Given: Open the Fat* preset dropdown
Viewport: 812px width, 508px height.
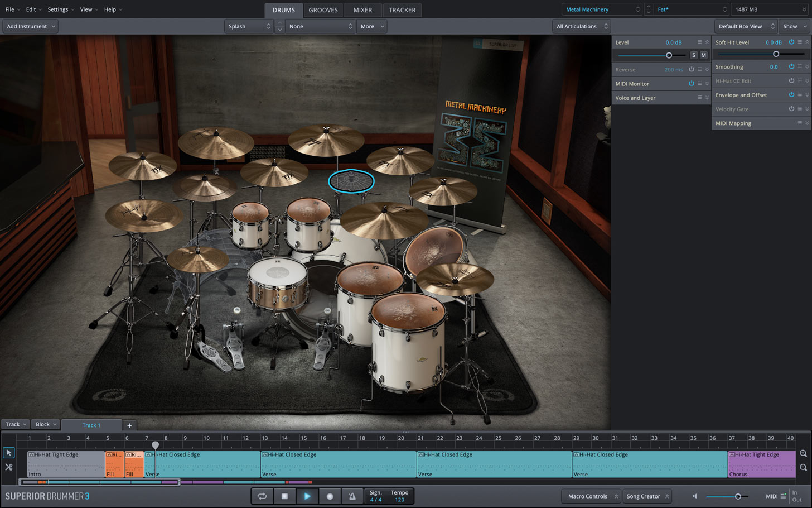Looking at the screenshot, I should (x=692, y=9).
